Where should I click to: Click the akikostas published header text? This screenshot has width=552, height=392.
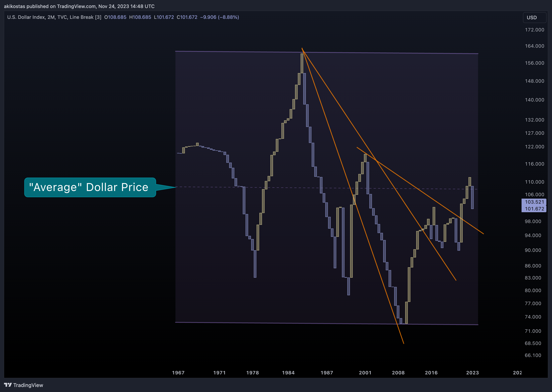point(79,6)
